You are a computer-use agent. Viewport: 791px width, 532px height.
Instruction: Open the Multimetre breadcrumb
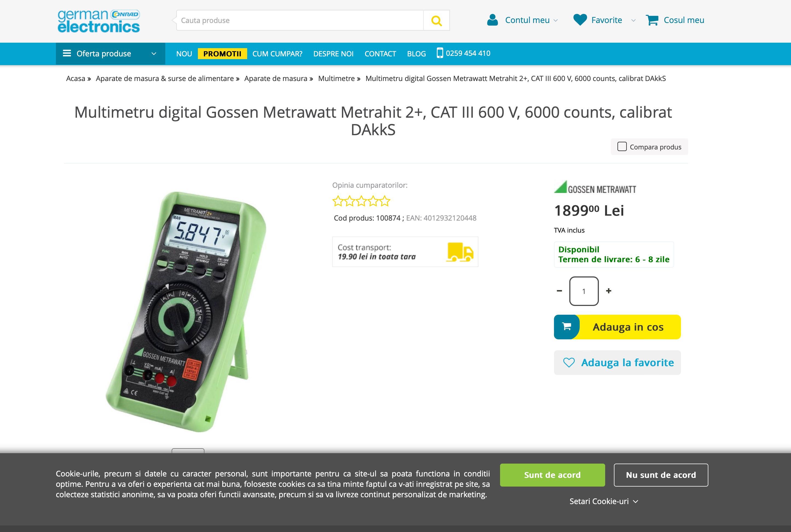coord(336,78)
